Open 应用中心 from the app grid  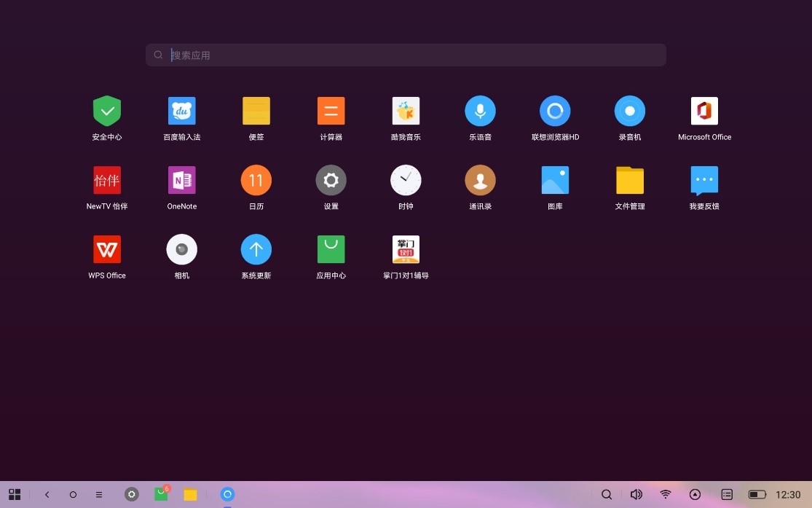tap(331, 249)
